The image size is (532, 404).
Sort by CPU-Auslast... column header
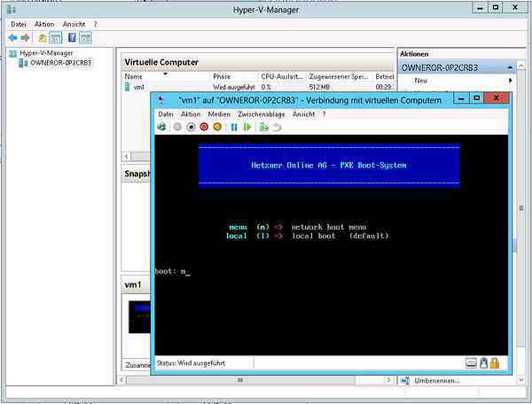click(x=282, y=76)
